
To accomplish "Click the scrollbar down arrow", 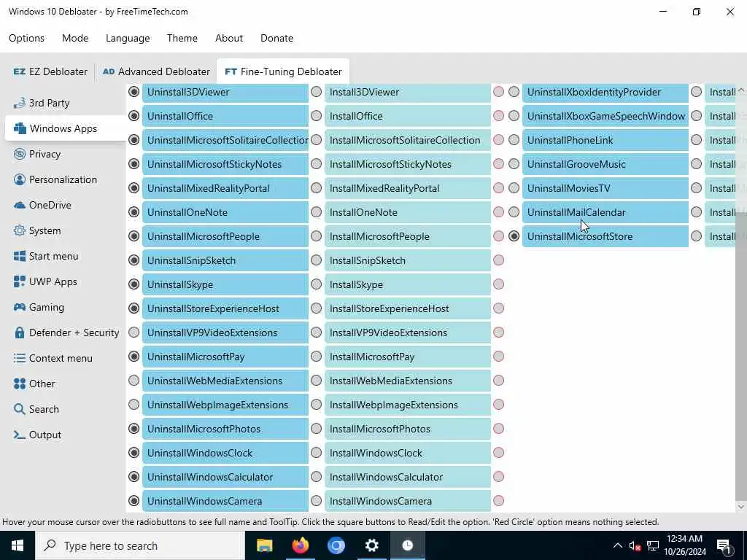I will coord(741,507).
